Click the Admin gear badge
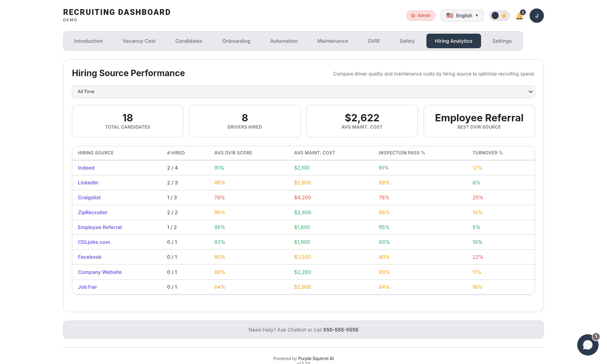This screenshot has height=364, width=607. [x=420, y=16]
